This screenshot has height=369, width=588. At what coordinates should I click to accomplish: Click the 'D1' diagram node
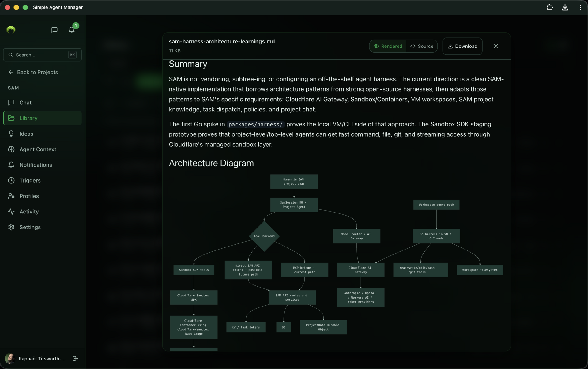[283, 327]
